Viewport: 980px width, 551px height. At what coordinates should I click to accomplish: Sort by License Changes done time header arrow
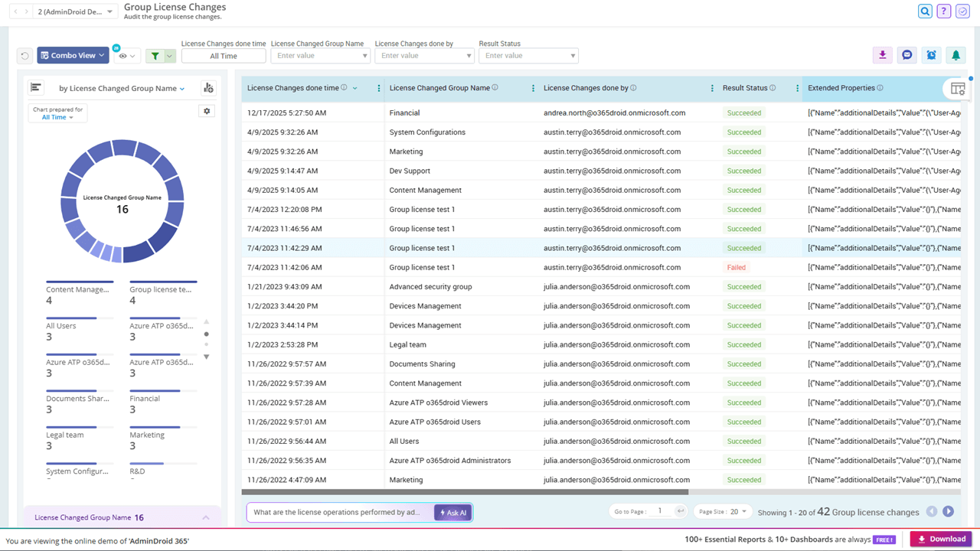(x=354, y=88)
